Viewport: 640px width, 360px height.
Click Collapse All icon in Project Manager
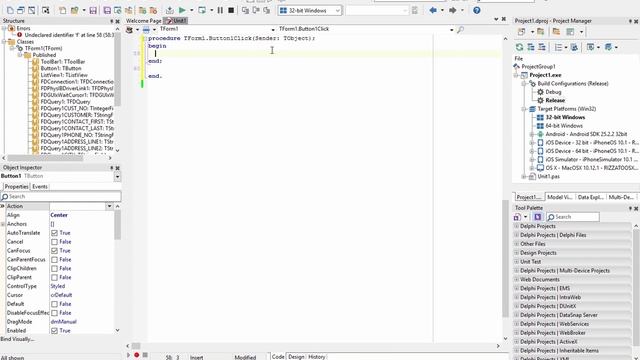(x=542, y=47)
